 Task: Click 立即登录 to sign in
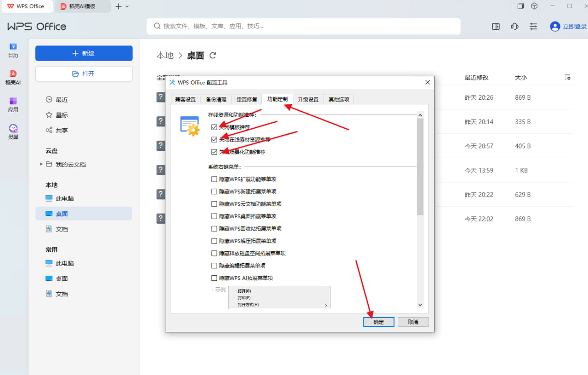575,27
